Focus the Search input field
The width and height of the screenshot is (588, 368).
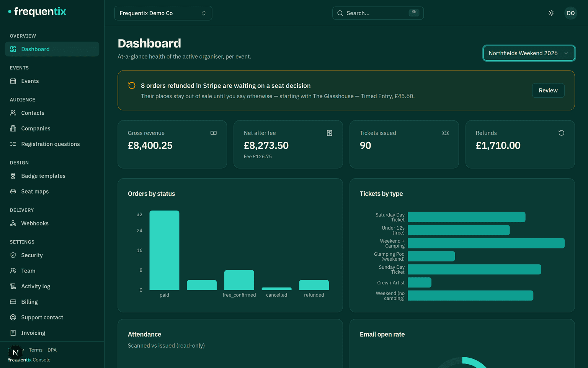[378, 13]
